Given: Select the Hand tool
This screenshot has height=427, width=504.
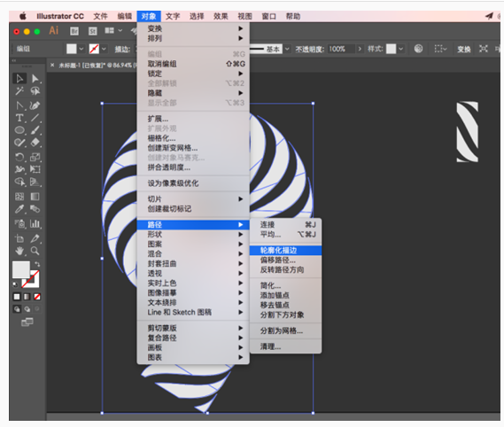Looking at the screenshot, I should 19,251.
